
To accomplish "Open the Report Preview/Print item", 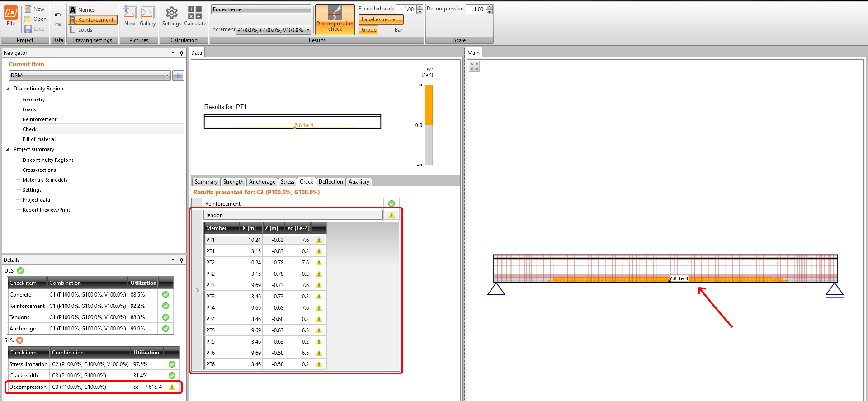I will coord(46,210).
